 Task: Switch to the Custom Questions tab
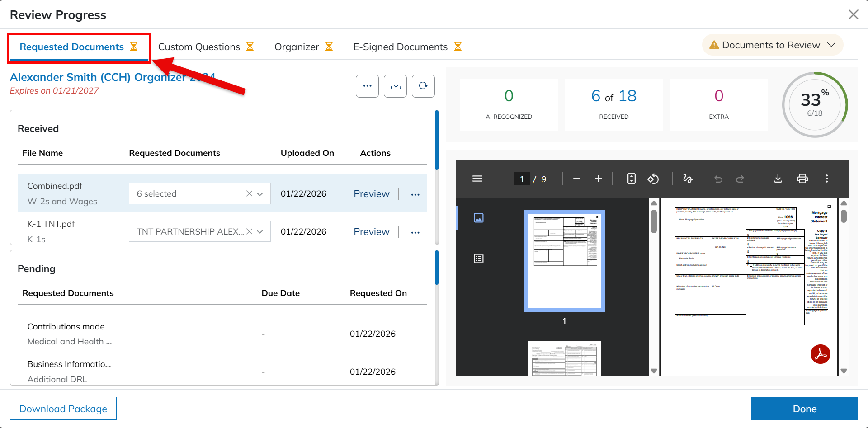(205, 47)
